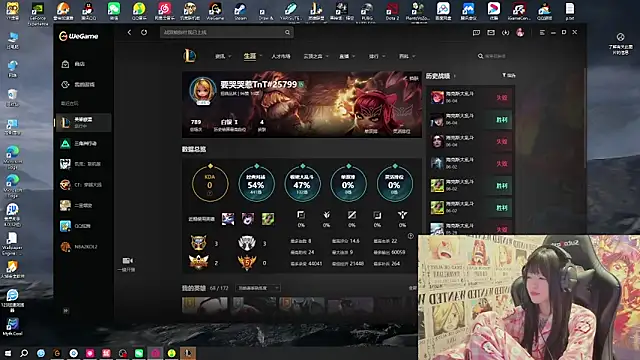Focus the WeGame top search box
Image resolution: width=640 pixels, height=360 pixels.
point(227,32)
